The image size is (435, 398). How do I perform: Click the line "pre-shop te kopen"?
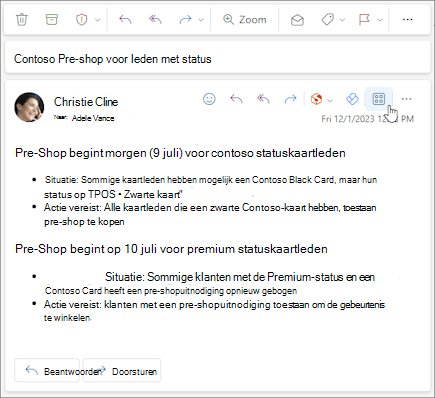tap(84, 222)
